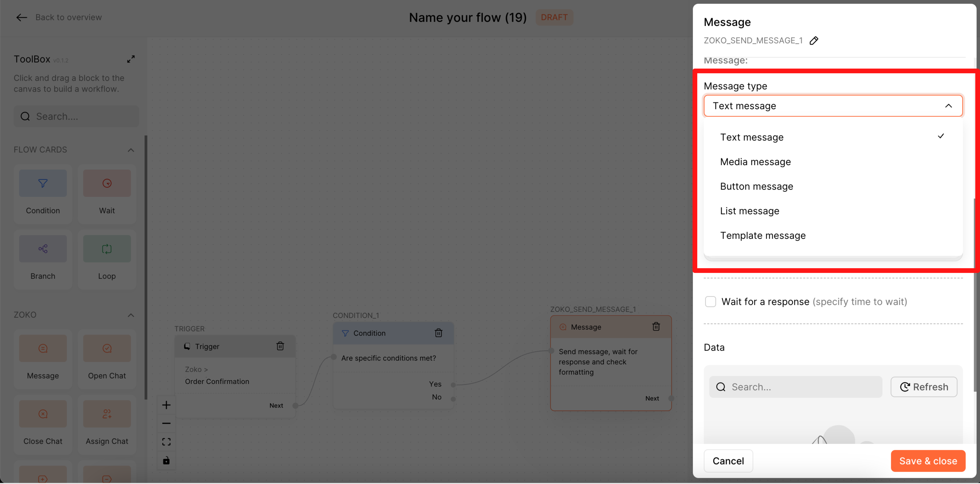Click the Refresh data button
This screenshot has height=484, width=980.
[x=923, y=387]
